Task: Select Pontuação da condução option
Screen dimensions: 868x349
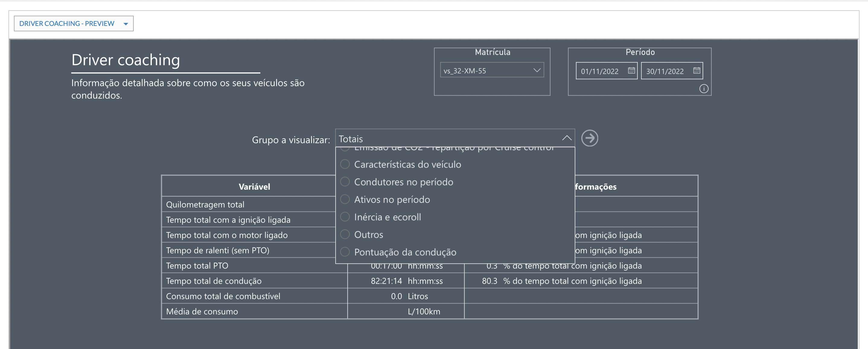Action: point(399,252)
